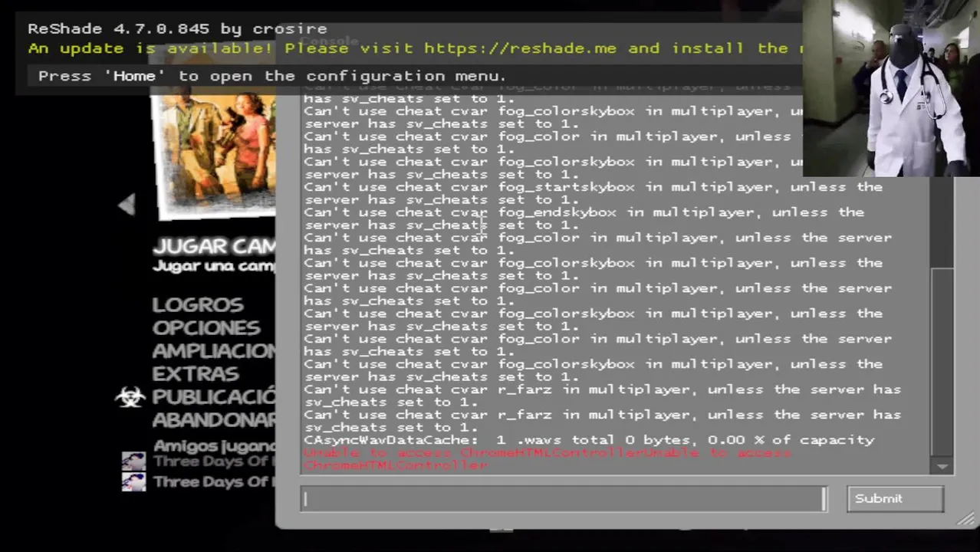The height and width of the screenshot is (552, 980).
Task: Click the 'Amigos jugando' friends header
Action: click(x=214, y=445)
